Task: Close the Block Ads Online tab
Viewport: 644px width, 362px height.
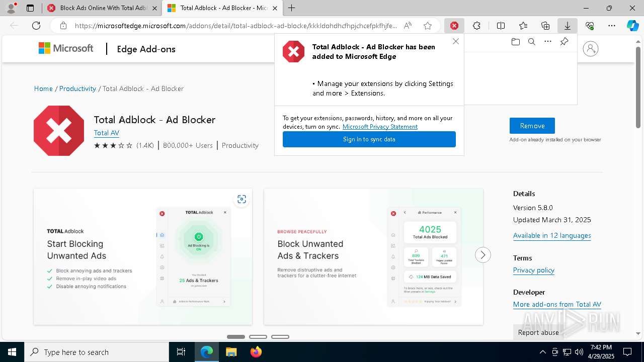Action: click(154, 8)
